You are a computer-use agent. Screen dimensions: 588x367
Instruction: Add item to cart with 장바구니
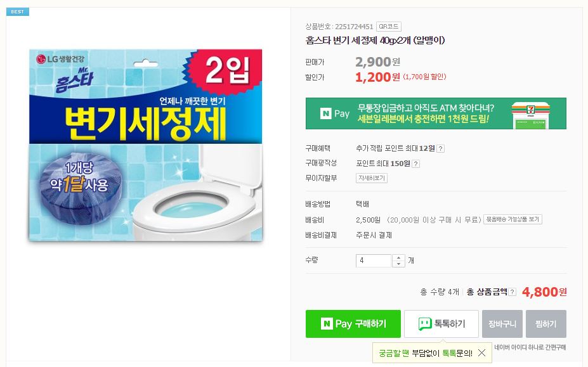(x=502, y=324)
